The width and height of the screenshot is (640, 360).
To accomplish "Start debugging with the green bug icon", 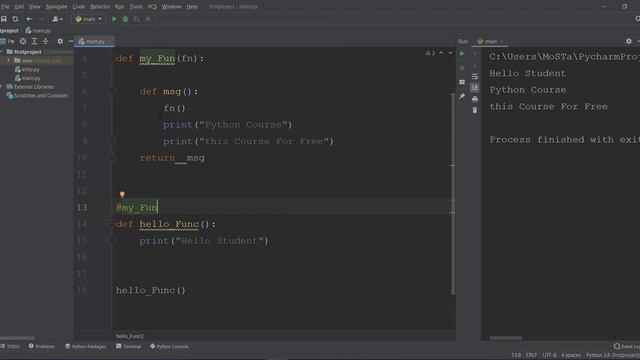I will (x=125, y=19).
